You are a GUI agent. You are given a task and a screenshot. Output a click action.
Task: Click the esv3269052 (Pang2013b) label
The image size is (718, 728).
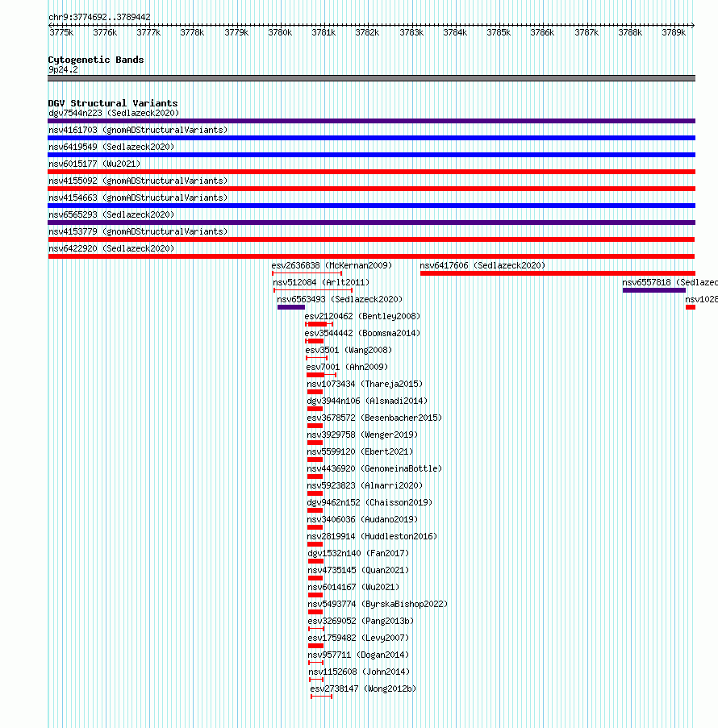(x=361, y=622)
